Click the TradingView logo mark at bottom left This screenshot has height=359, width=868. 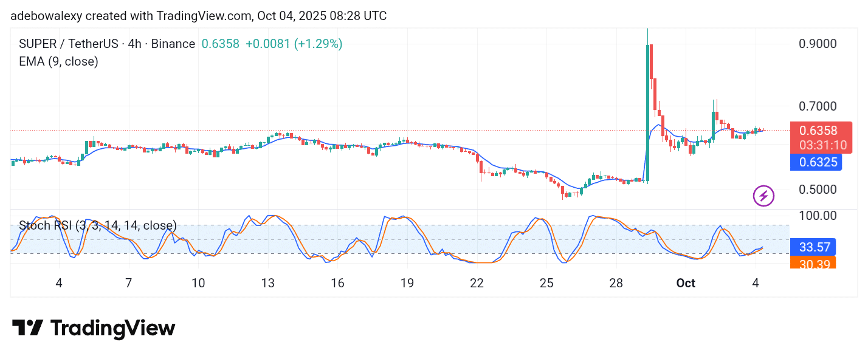tap(27, 329)
